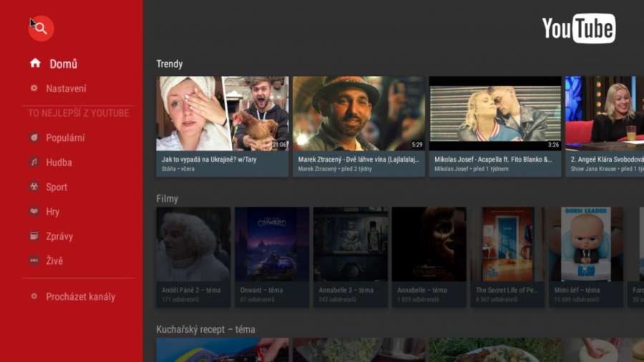Open the Procházet kanály link

coord(80,297)
